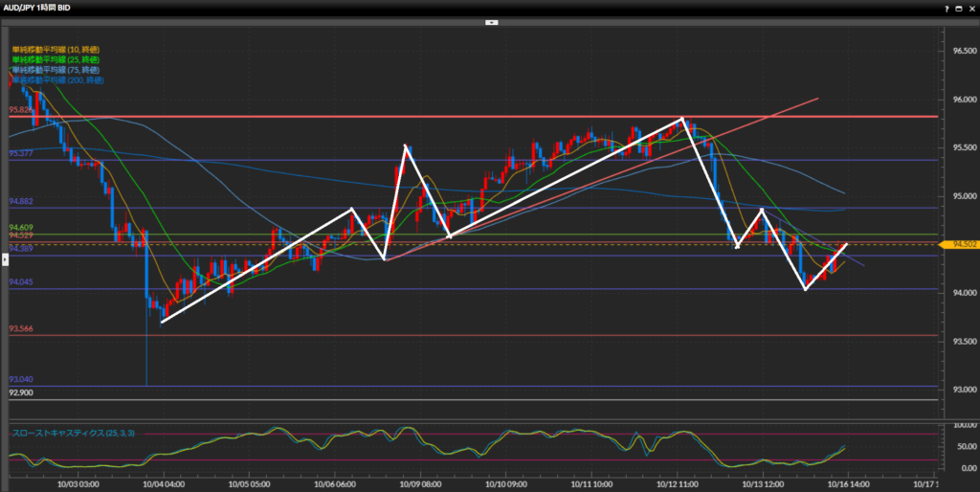Close the AUD/JPY chart window
Viewport: 980px width, 492px height.
[969, 7]
